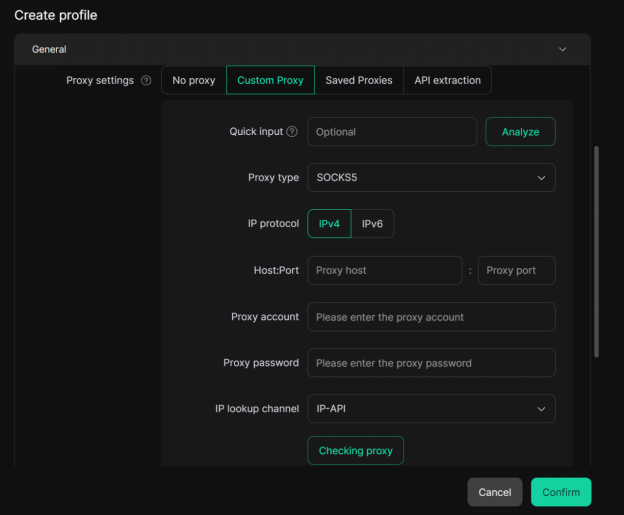The height and width of the screenshot is (515, 624).
Task: Switch to API extraction tab
Action: pos(448,81)
